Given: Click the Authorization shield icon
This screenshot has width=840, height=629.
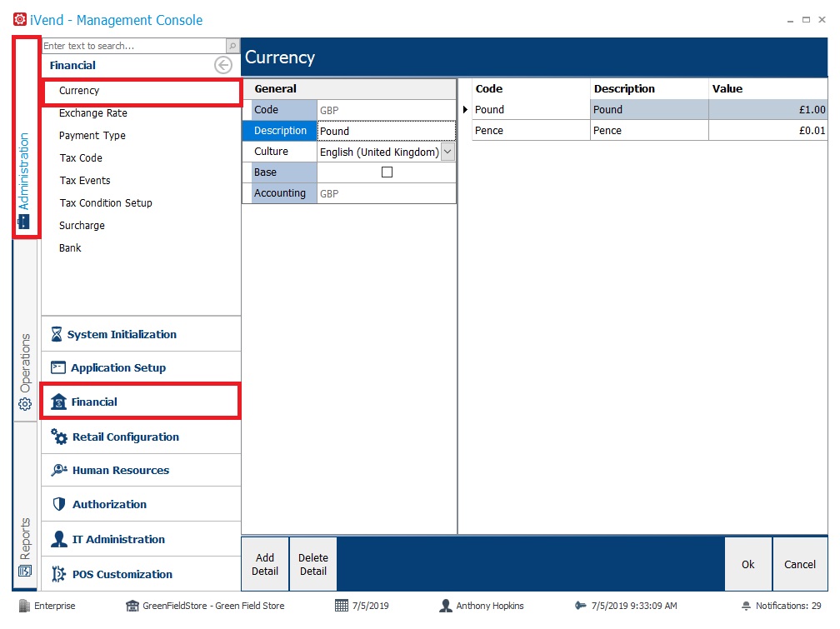Looking at the screenshot, I should pyautogui.click(x=59, y=504).
